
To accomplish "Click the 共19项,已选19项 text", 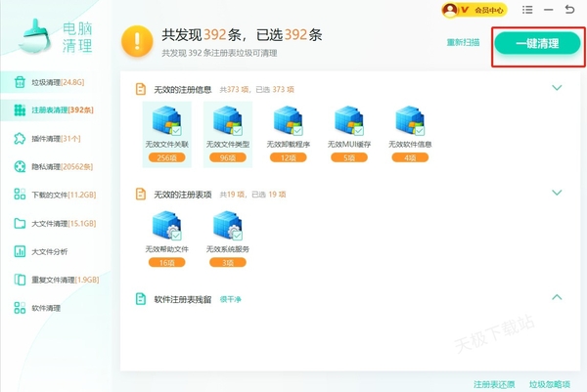I will pyautogui.click(x=252, y=195).
